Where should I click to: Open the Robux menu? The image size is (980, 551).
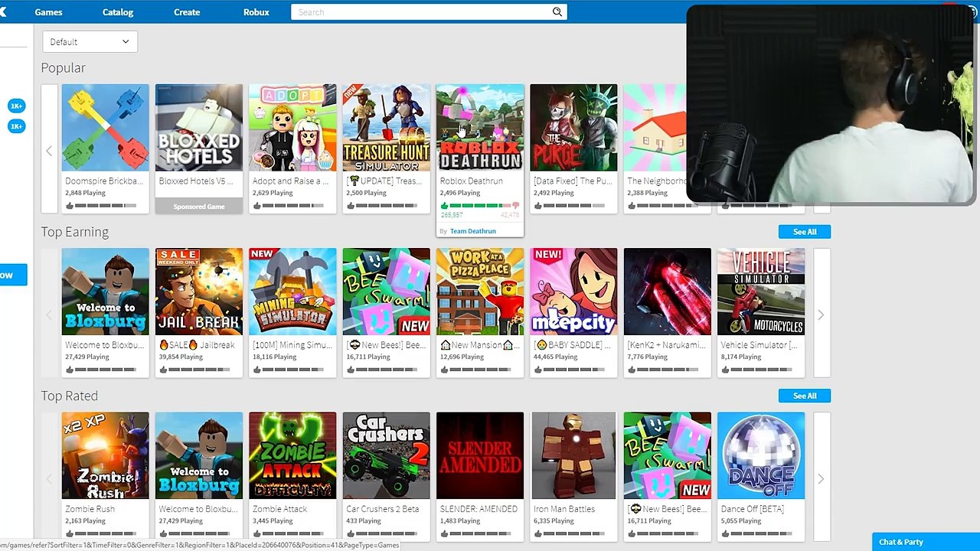pos(256,12)
